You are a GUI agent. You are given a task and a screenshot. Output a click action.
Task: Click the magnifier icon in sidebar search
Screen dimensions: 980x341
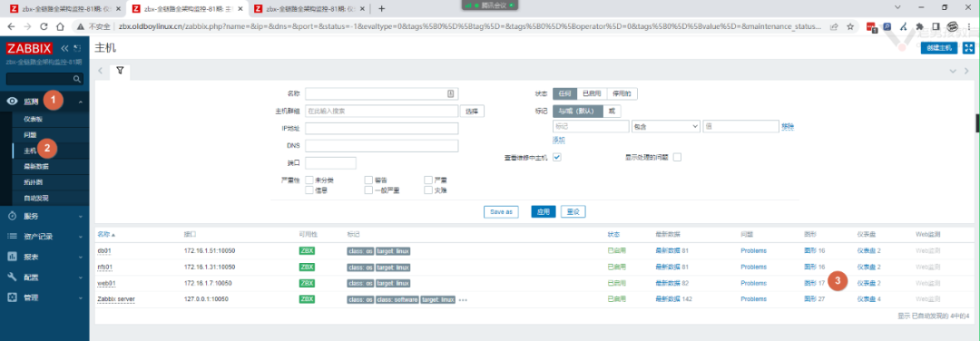click(x=77, y=79)
